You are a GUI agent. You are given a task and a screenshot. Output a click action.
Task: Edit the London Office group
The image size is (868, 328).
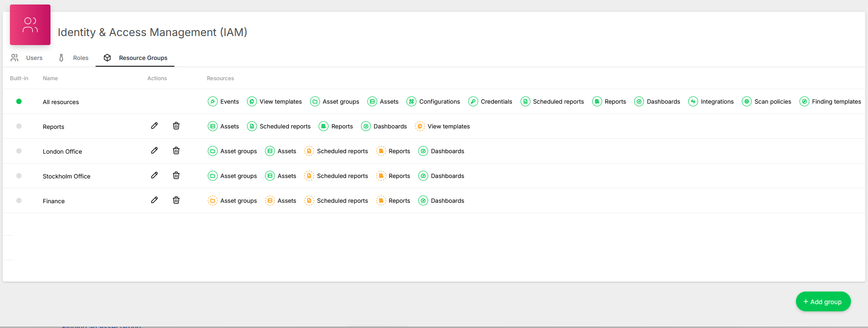pos(154,150)
